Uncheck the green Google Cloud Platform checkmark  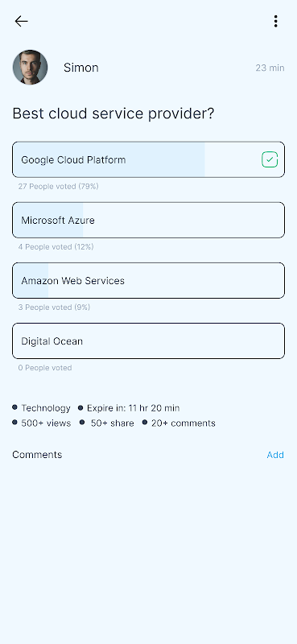click(x=270, y=159)
